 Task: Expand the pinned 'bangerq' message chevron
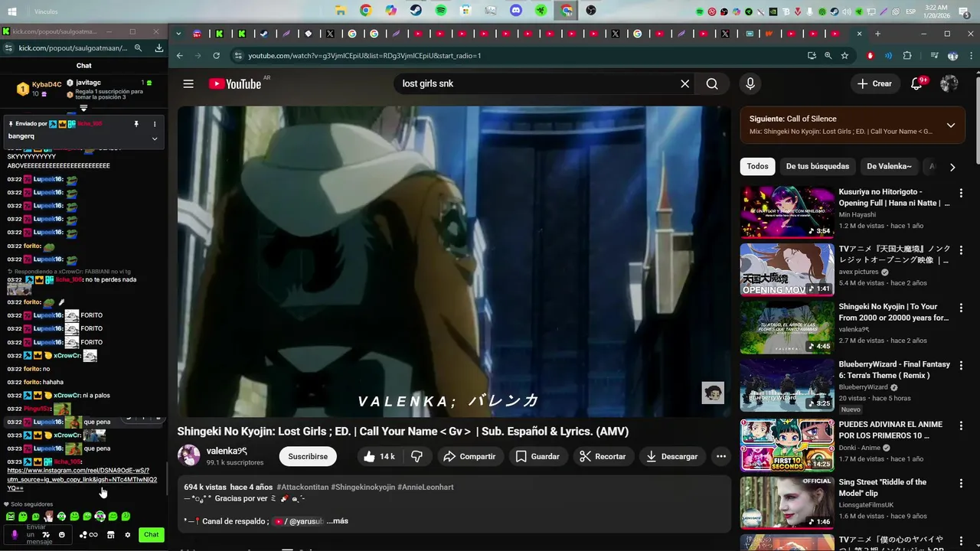(155, 139)
